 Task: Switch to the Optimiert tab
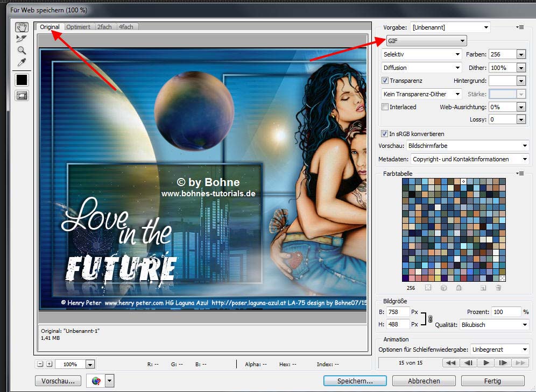point(79,27)
